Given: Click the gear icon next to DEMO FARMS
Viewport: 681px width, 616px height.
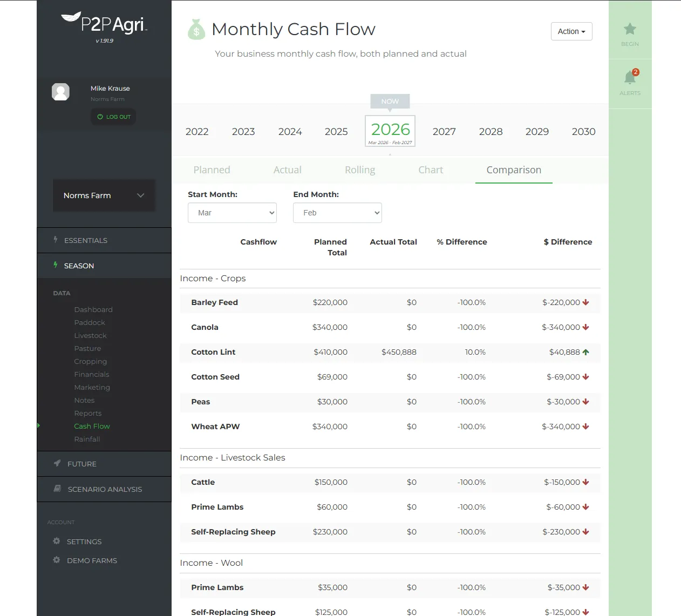Looking at the screenshot, I should 57,560.
